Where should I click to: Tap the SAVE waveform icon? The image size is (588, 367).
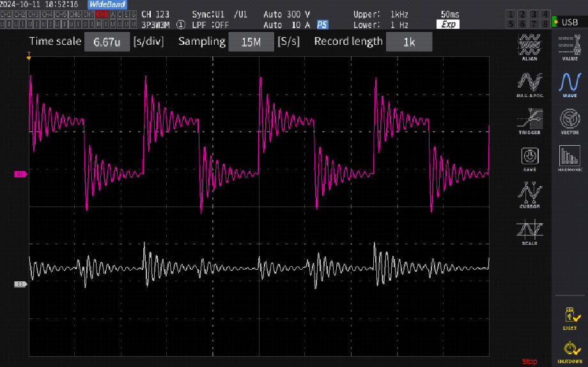(x=529, y=159)
